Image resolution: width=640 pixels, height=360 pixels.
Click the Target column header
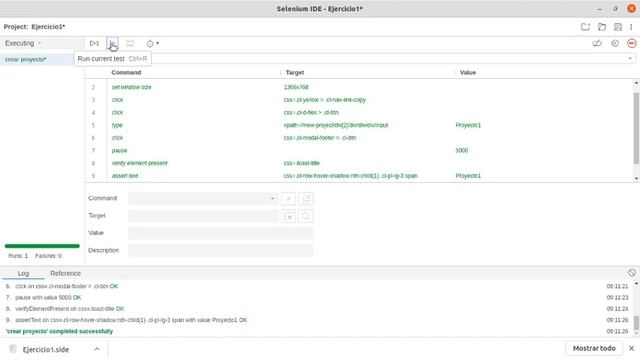295,72
